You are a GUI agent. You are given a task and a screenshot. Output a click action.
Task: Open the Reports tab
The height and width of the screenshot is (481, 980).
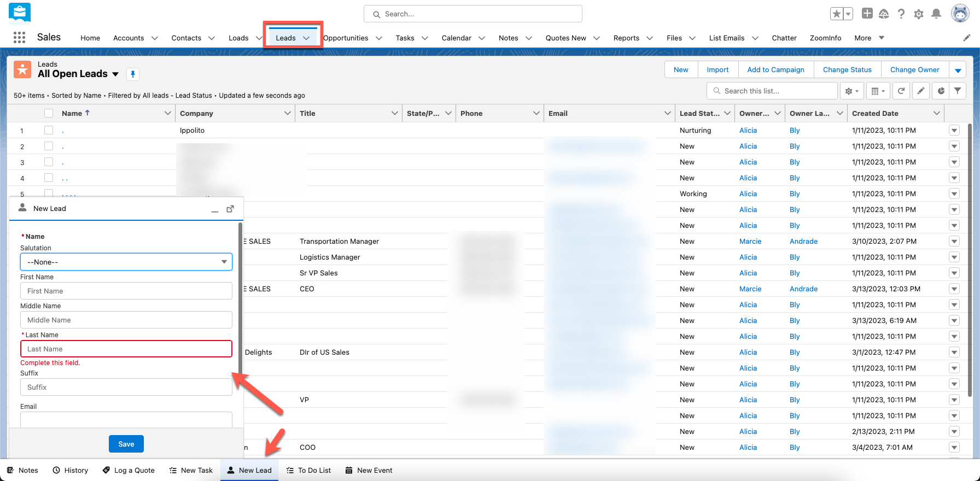tap(626, 38)
